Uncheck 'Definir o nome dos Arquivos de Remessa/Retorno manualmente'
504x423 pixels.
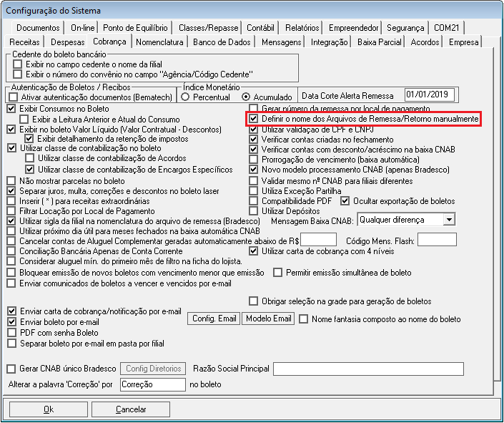(254, 119)
